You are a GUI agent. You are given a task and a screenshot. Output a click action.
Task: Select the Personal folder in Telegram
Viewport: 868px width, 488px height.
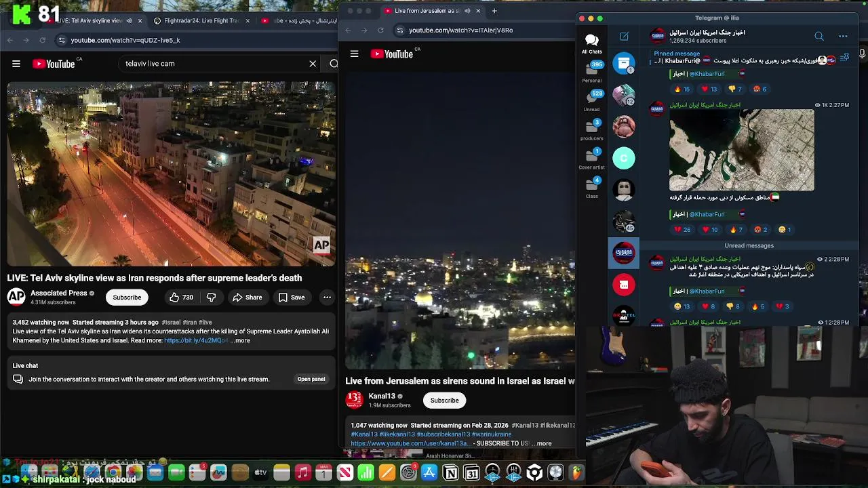(591, 73)
